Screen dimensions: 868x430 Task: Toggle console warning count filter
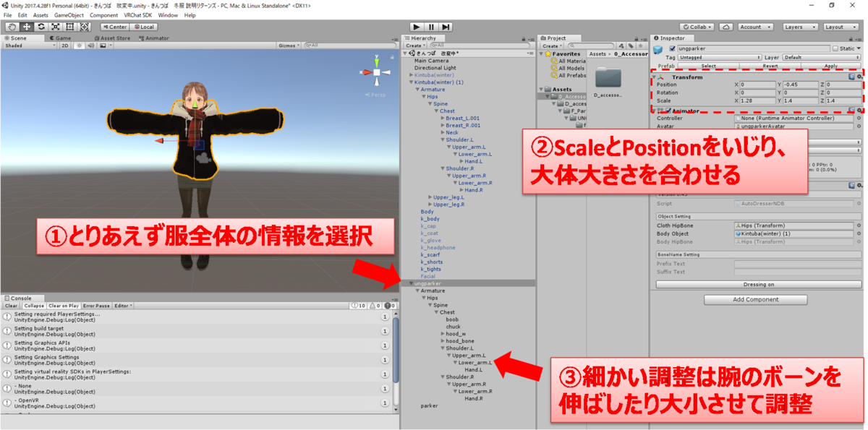(x=374, y=306)
